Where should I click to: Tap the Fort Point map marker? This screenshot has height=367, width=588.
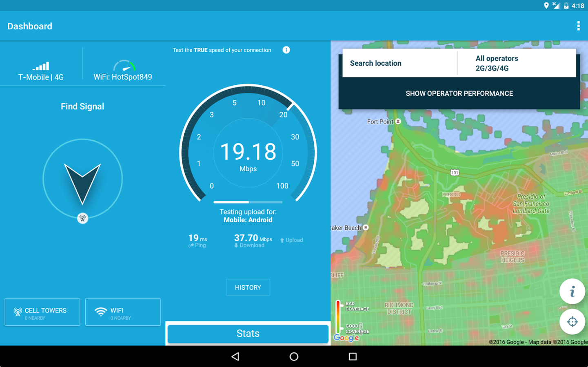pyautogui.click(x=398, y=121)
